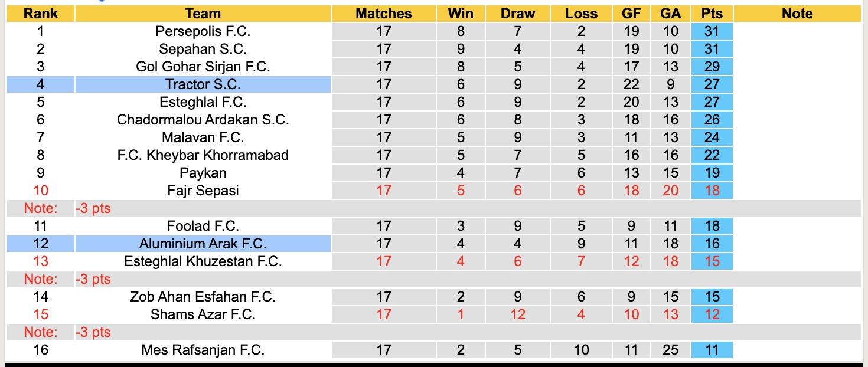Viewport: 868px width, 367px height.
Task: Open Gol Gohar Sirjan F.C. entry
Action: click(x=203, y=67)
